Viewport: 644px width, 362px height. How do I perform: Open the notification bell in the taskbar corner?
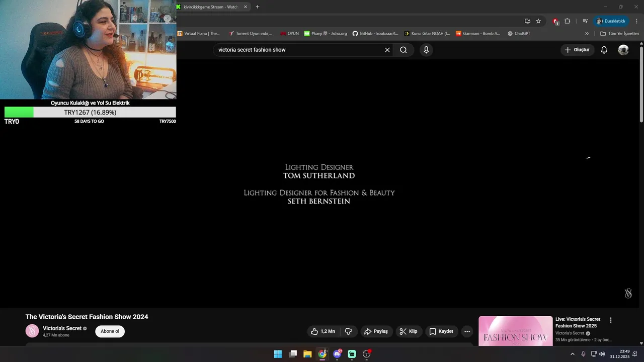pos(635,354)
